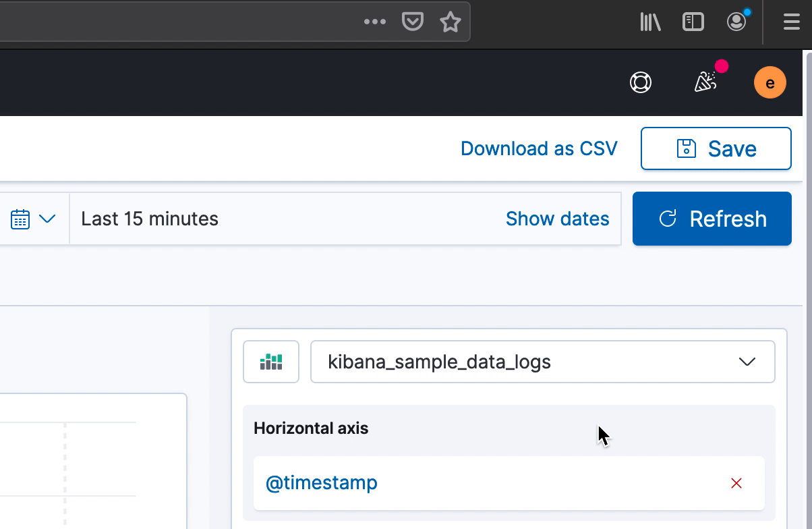
Task: Open the Firefox hamburger menu
Action: [792, 22]
